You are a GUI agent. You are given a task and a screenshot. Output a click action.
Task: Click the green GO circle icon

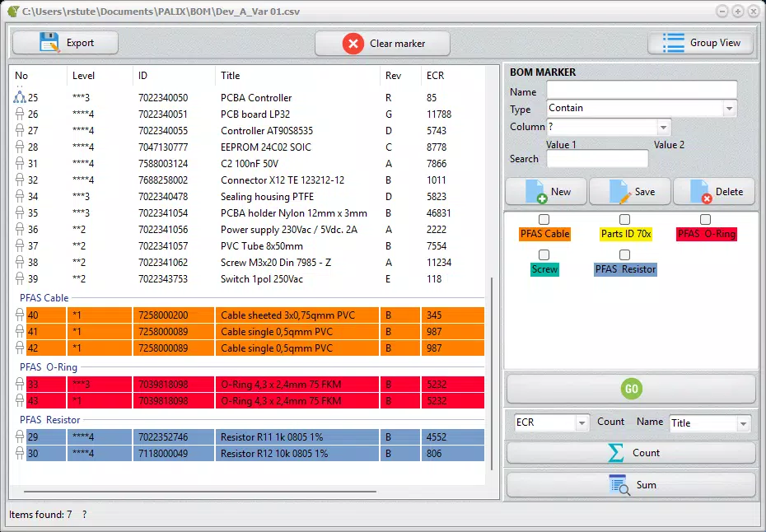click(x=631, y=389)
